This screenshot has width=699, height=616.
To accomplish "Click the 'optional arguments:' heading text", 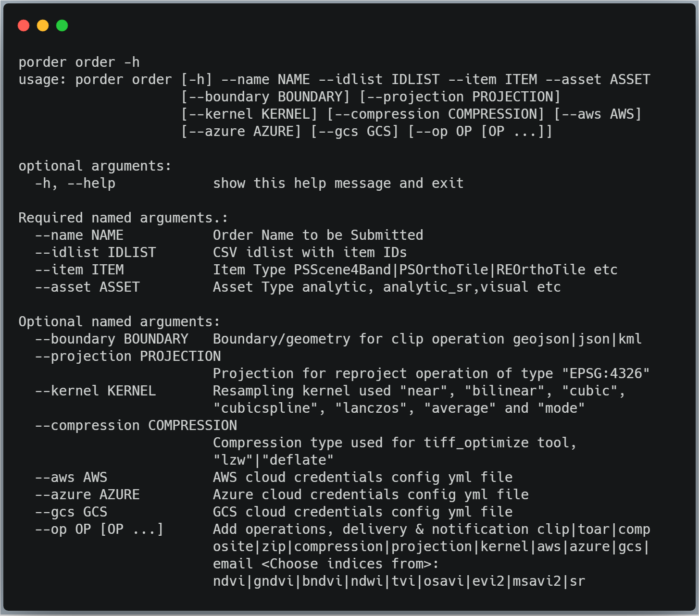I will (95, 166).
